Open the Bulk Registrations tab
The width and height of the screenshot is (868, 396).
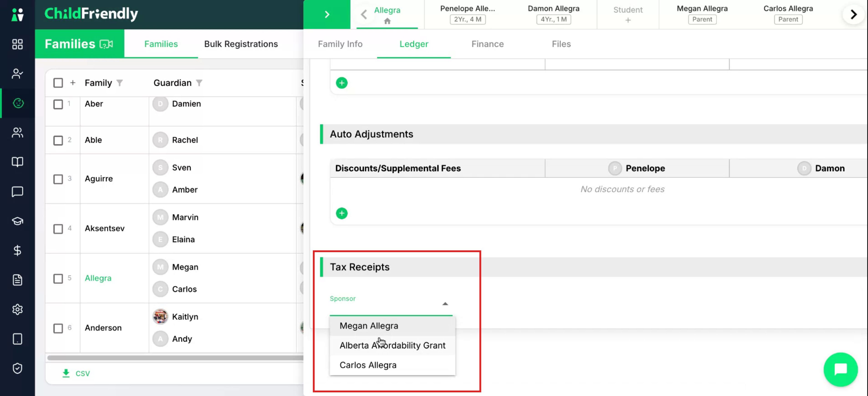coord(241,44)
